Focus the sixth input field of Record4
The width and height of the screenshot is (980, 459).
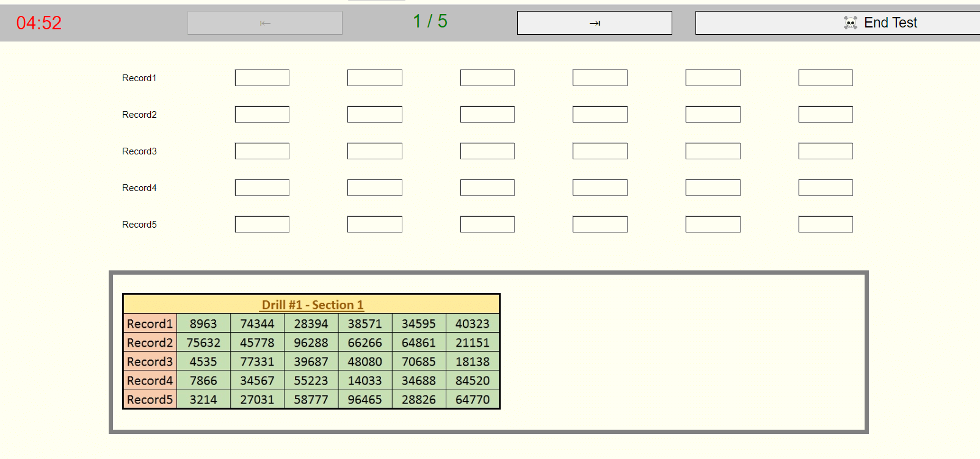point(826,187)
